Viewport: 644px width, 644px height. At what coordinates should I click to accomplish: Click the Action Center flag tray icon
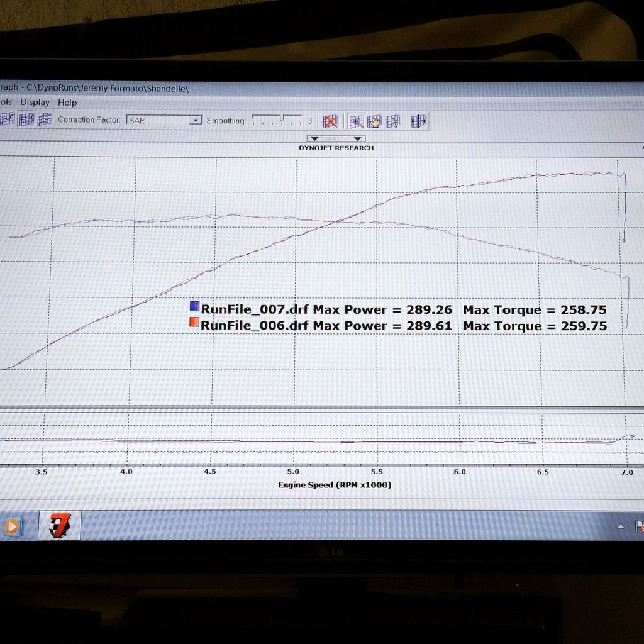(x=640, y=526)
